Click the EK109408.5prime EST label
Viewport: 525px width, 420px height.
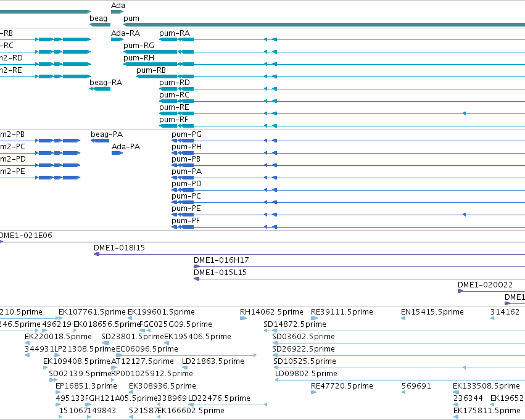[x=76, y=362]
